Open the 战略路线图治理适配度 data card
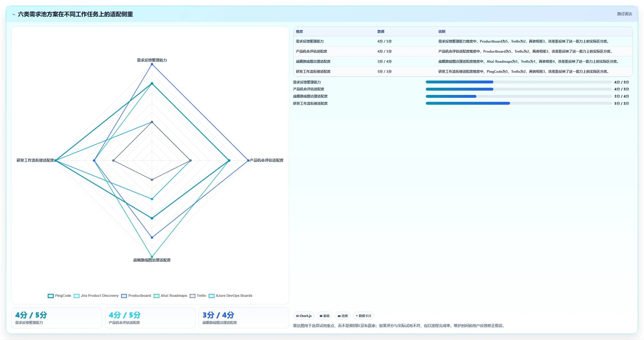 pos(244,318)
